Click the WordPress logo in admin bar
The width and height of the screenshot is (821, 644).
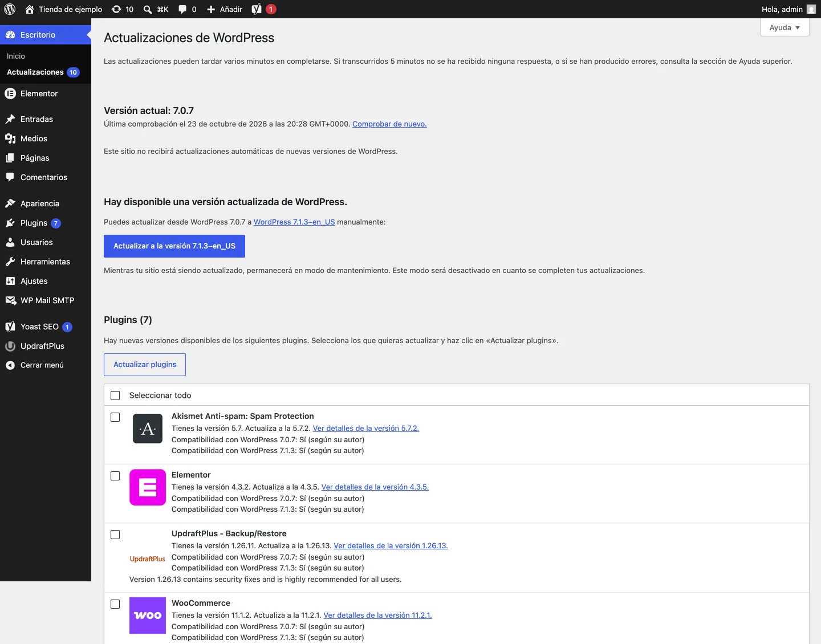(10, 9)
